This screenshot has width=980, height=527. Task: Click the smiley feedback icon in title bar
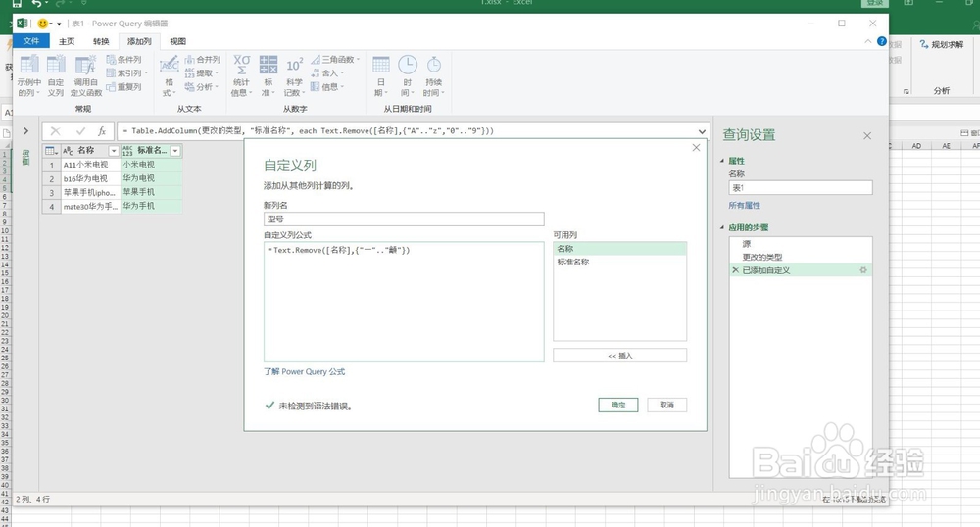click(42, 24)
